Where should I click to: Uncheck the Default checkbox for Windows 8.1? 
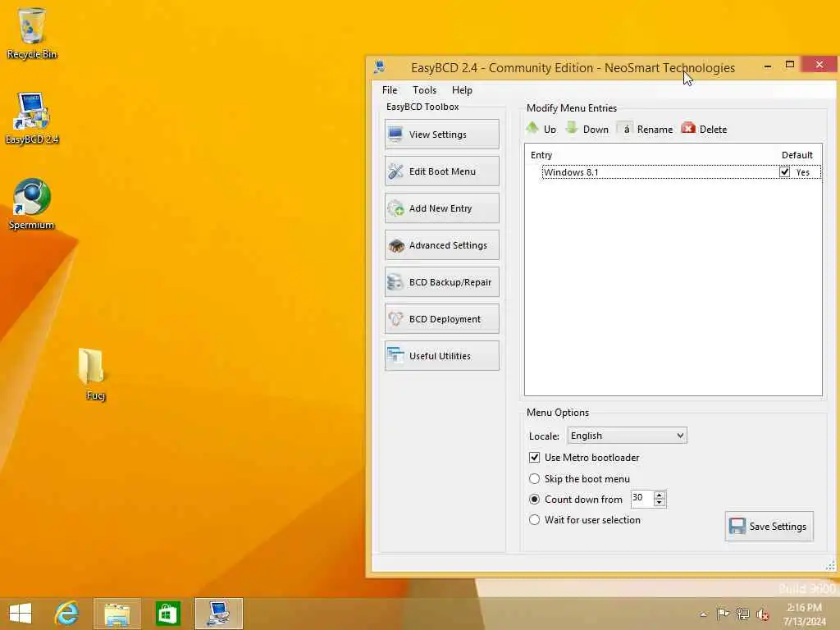click(784, 172)
